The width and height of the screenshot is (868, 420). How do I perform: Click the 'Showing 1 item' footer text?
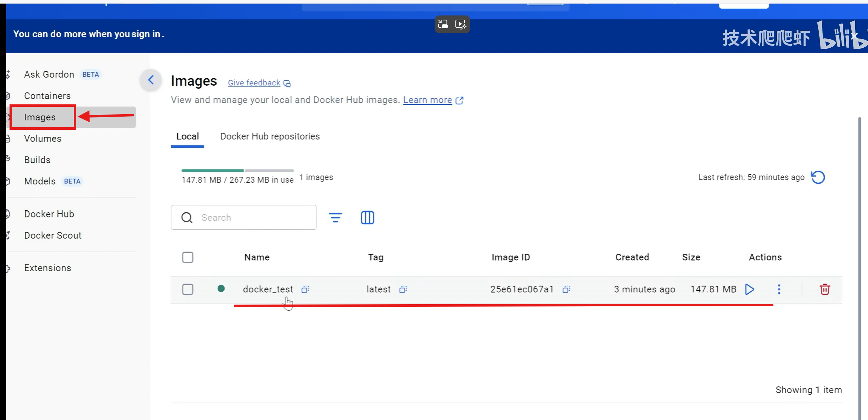[x=809, y=390]
